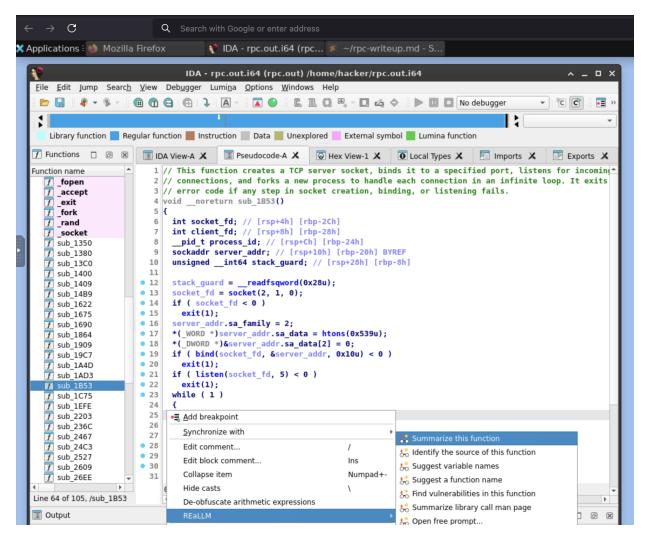Viewport: 645px width, 538px height.
Task: Close the Functions panel with its X icon
Action: click(123, 157)
